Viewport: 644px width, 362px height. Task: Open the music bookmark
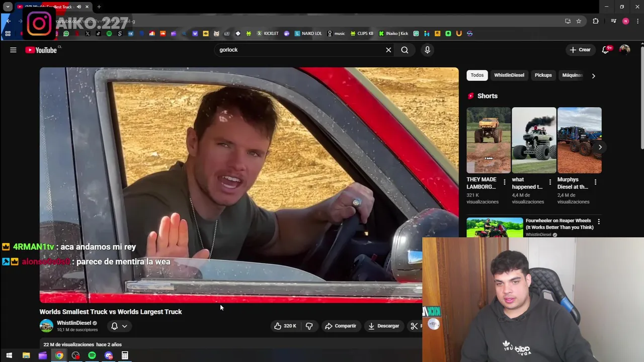point(336,34)
